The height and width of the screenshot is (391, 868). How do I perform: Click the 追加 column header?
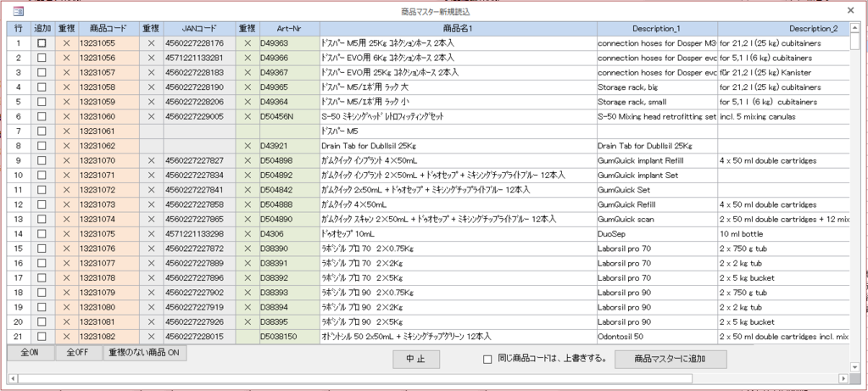(x=42, y=28)
